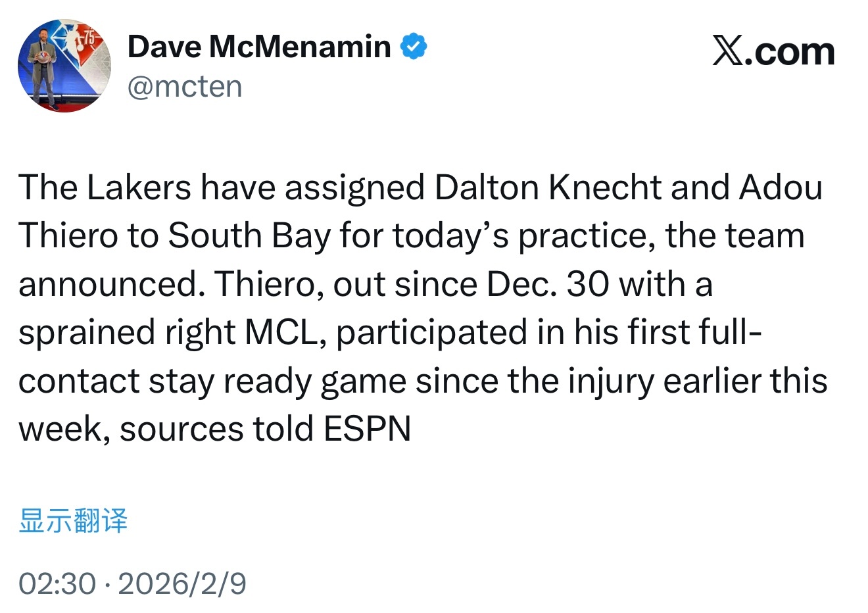Click the name "Dalton Knecht" in the tweet
This screenshot has height=613, width=868.
coord(549,187)
